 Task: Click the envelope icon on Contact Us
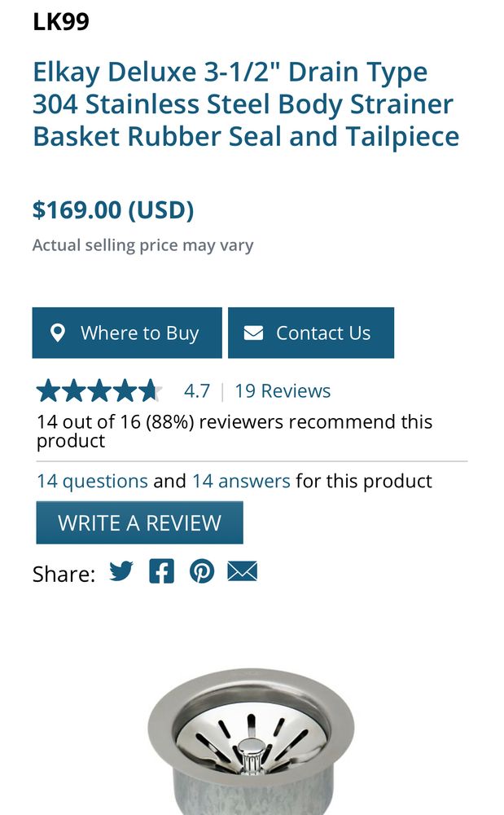(x=253, y=332)
